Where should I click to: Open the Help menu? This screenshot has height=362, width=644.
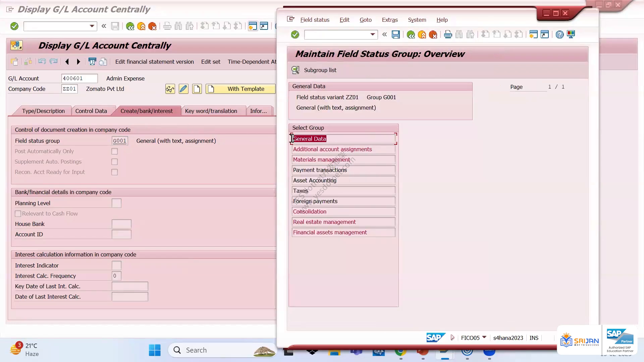pyautogui.click(x=442, y=20)
